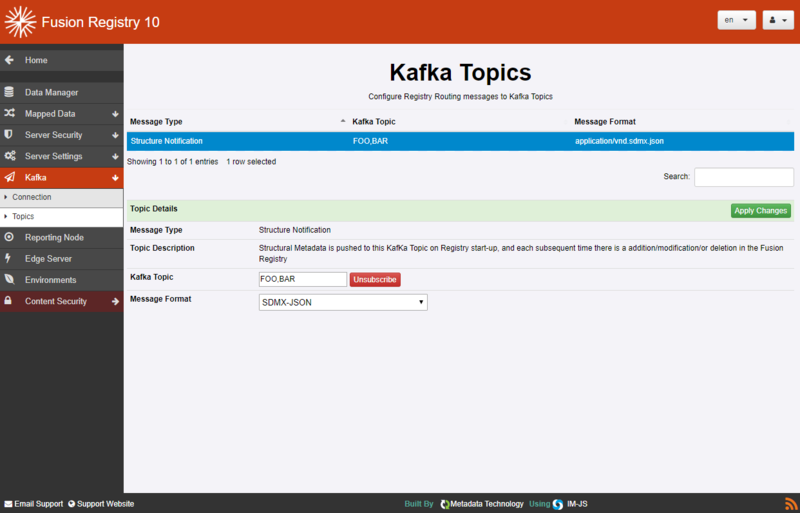The width and height of the screenshot is (800, 513).
Task: Sort by Message Type column arrow
Action: 343,121
